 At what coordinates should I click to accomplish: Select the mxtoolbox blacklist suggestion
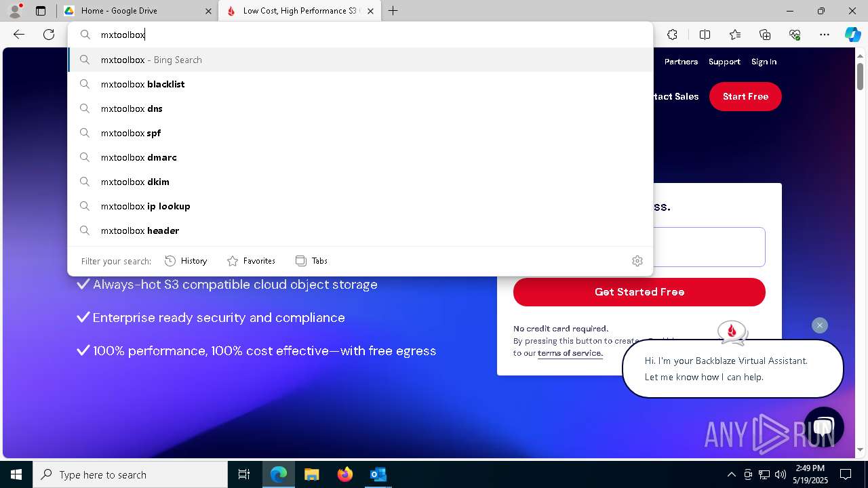(x=360, y=84)
